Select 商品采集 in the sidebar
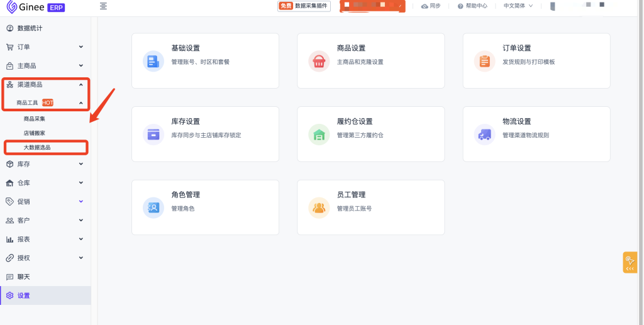The width and height of the screenshot is (644, 325). click(35, 118)
